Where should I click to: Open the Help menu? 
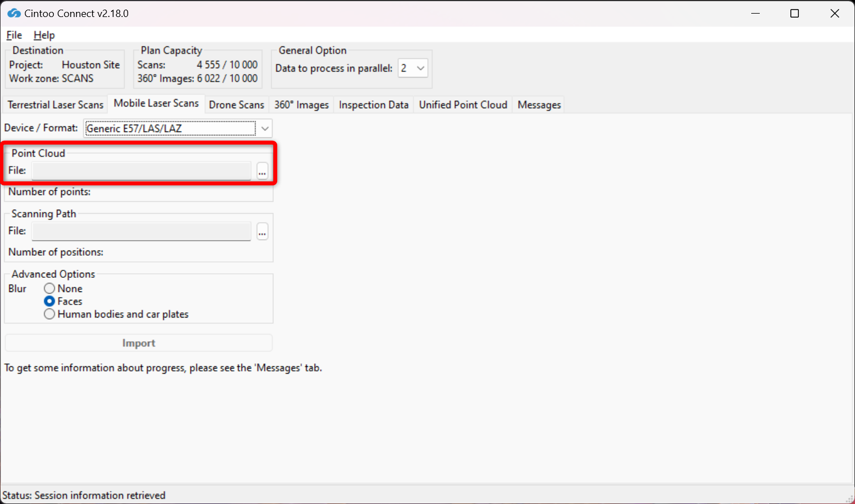44,35
